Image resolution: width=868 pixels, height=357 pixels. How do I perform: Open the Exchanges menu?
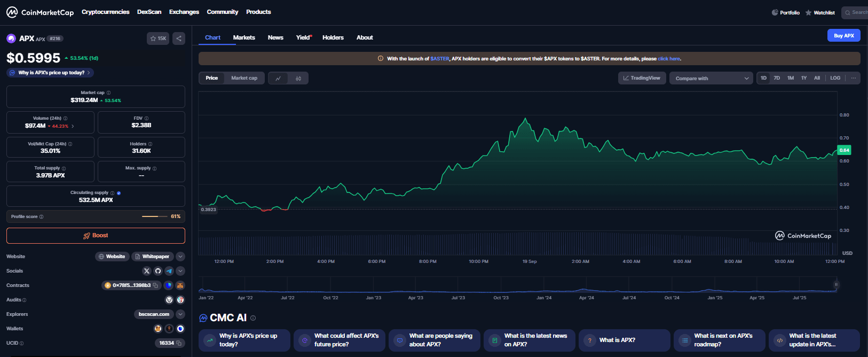tap(184, 12)
